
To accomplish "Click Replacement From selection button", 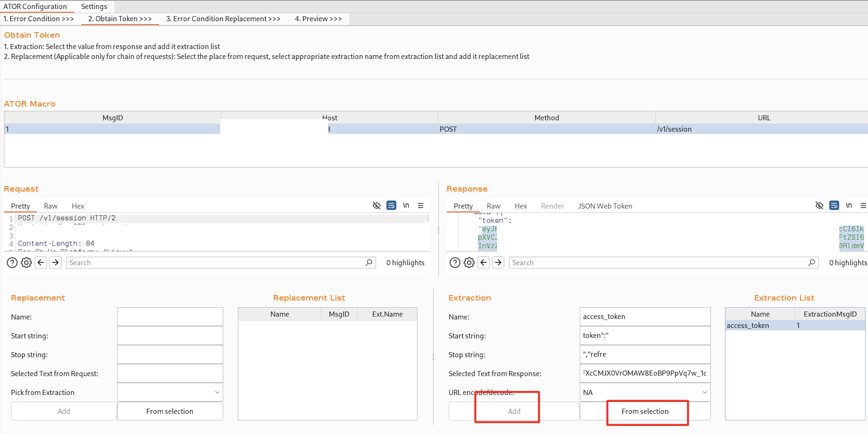I will point(170,411).
